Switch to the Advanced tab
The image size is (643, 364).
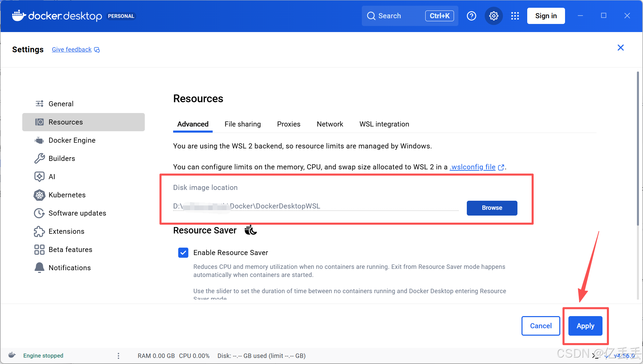[193, 124]
